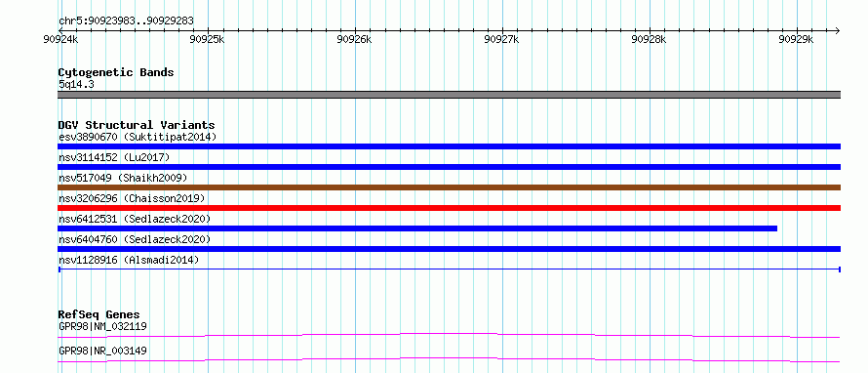Click the blue bar under esv3890670

(x=449, y=146)
